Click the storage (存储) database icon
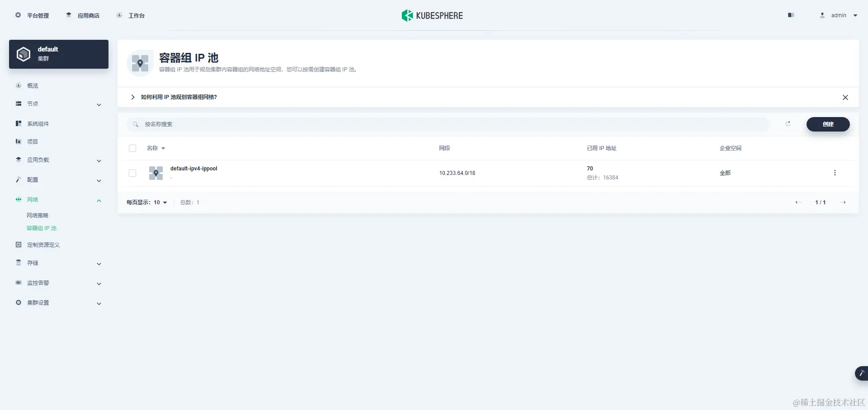The image size is (868, 410). (x=19, y=263)
